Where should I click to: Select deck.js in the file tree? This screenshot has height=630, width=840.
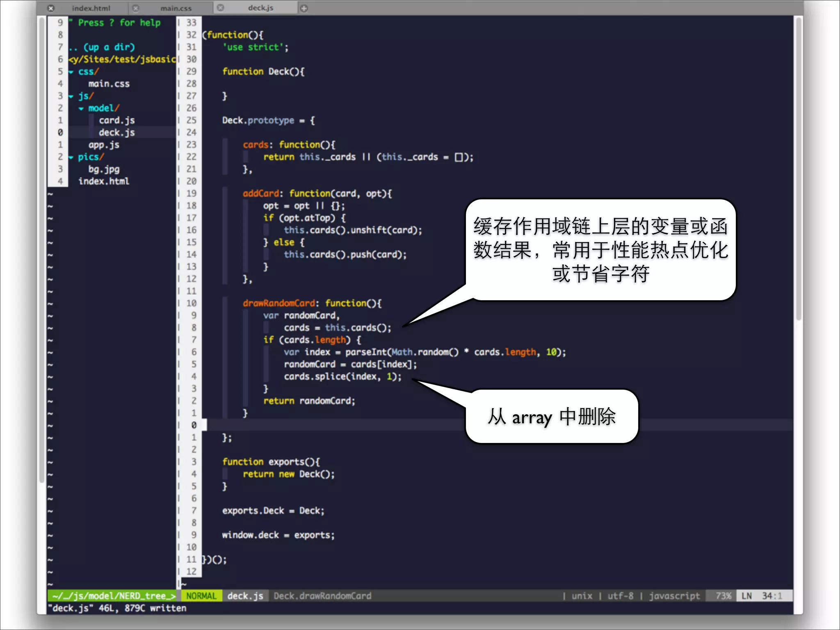(x=117, y=132)
